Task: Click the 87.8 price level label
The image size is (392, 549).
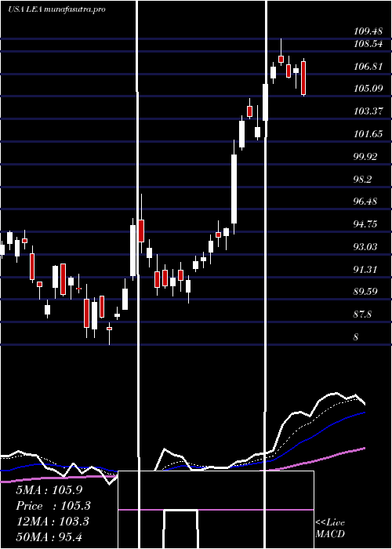Action: pyautogui.click(x=363, y=314)
